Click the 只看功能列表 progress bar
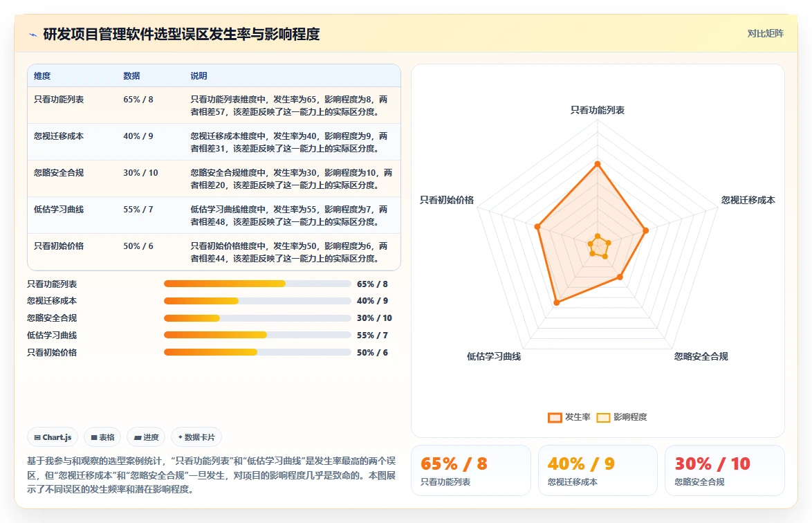The width and height of the screenshot is (812, 523). coord(257,284)
